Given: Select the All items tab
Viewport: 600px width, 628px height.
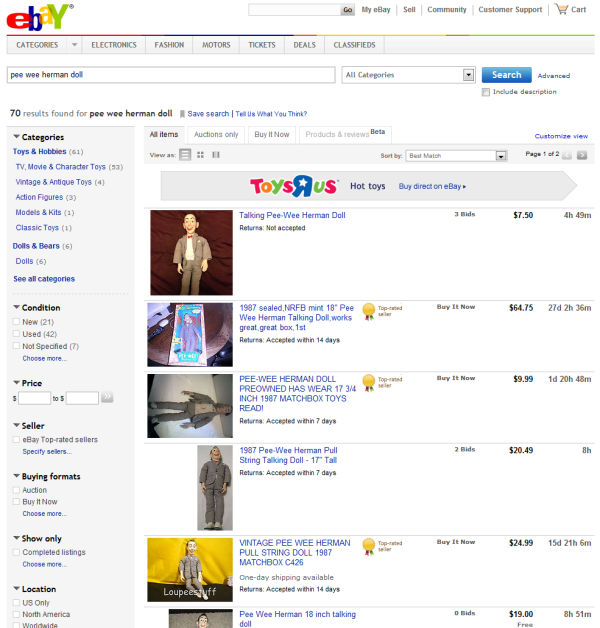Looking at the screenshot, I should 164,135.
